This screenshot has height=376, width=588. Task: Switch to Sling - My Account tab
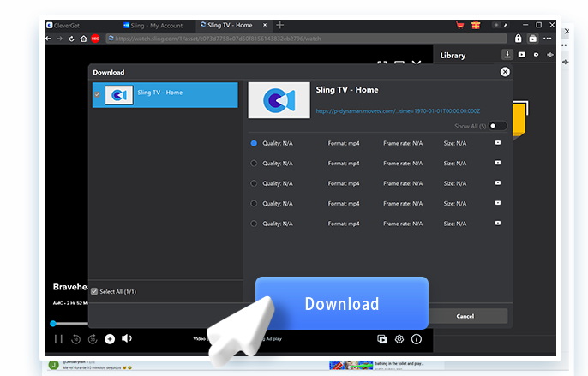coord(153,26)
